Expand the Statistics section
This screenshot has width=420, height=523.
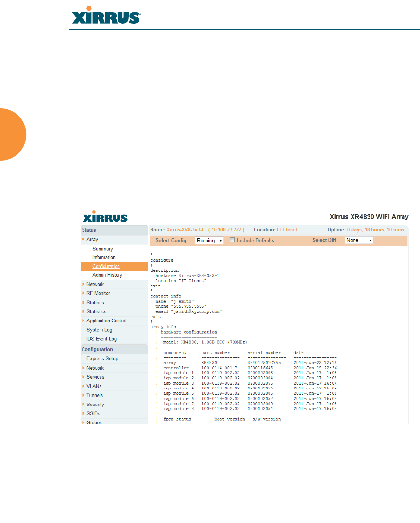tap(83, 312)
